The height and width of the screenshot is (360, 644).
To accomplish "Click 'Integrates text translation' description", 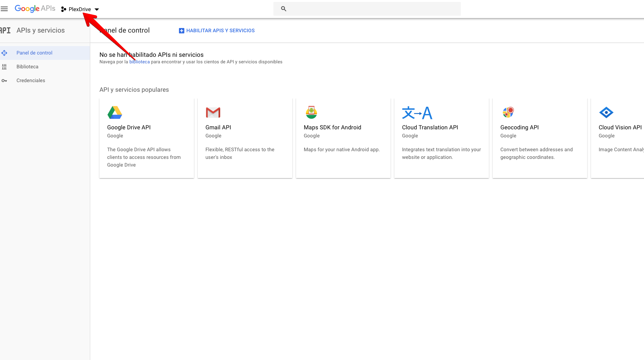I will pos(442,154).
